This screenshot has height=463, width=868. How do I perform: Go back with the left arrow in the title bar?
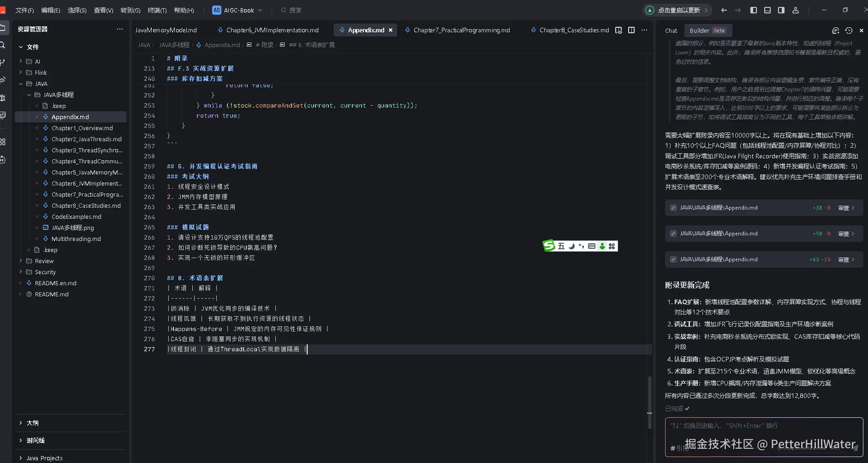pos(724,10)
